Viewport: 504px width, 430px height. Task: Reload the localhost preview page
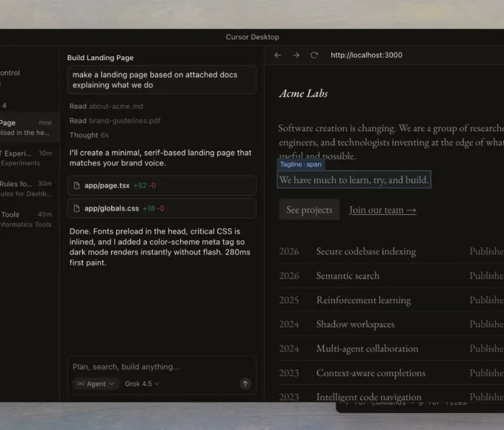[x=314, y=56]
